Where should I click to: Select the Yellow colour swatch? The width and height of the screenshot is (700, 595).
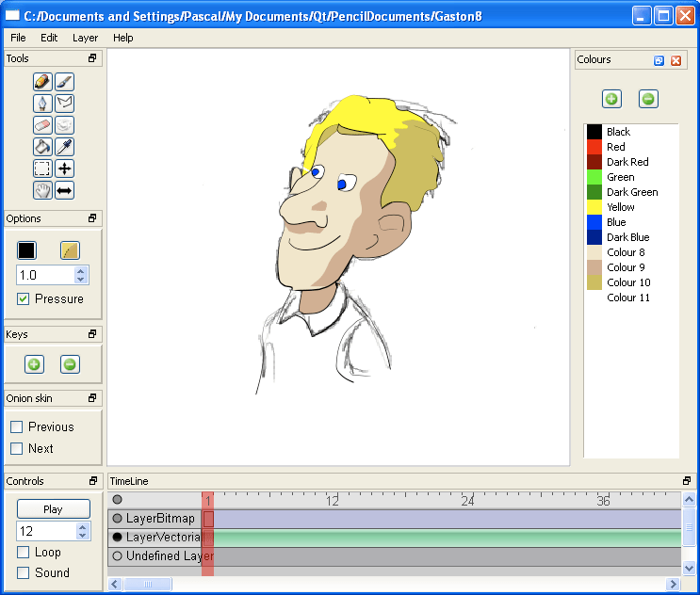click(594, 207)
